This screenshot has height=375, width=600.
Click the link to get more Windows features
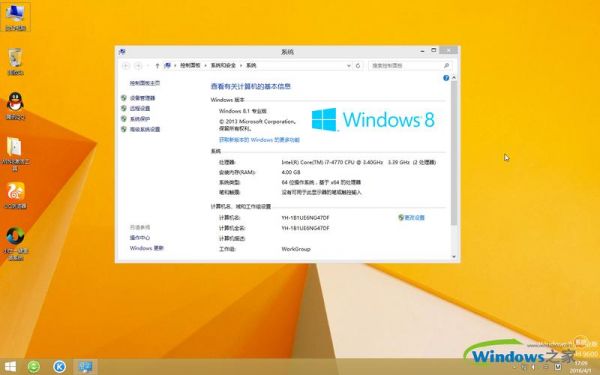point(259,140)
